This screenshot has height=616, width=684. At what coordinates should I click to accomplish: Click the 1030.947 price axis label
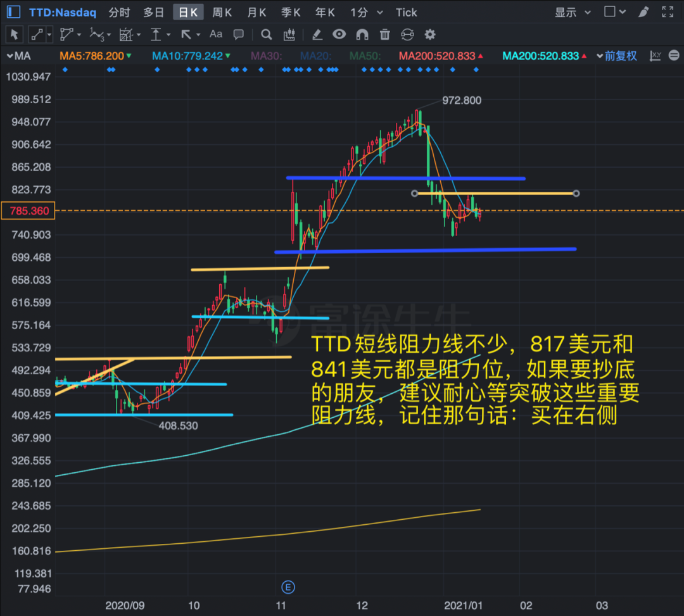coord(28,77)
